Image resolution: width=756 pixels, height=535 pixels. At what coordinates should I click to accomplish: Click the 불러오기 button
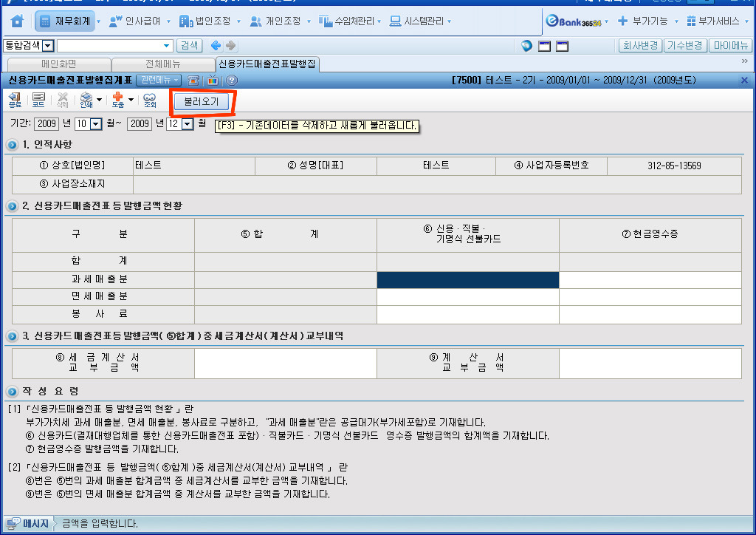(x=202, y=102)
